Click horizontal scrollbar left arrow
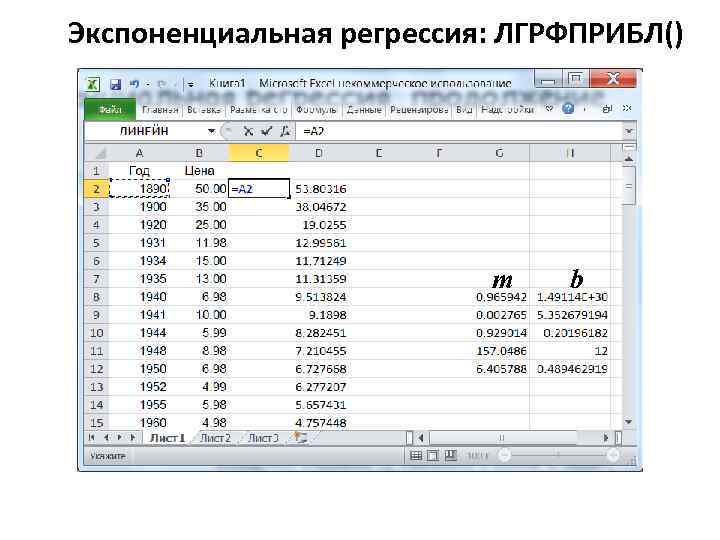The width and height of the screenshot is (720, 540). [x=421, y=438]
